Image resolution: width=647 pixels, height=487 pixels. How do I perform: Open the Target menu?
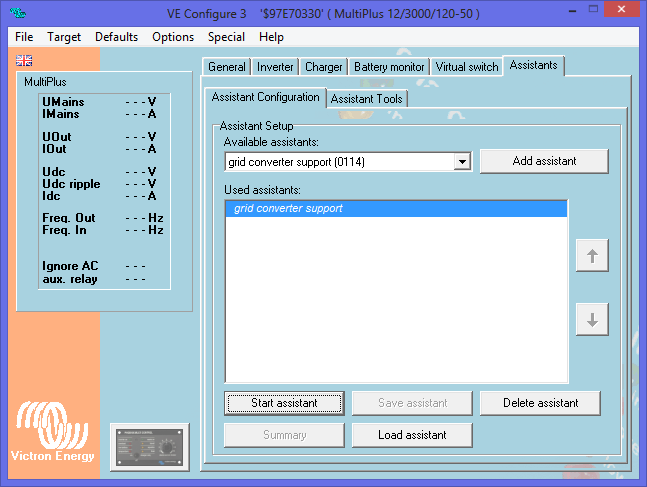pyautogui.click(x=64, y=37)
